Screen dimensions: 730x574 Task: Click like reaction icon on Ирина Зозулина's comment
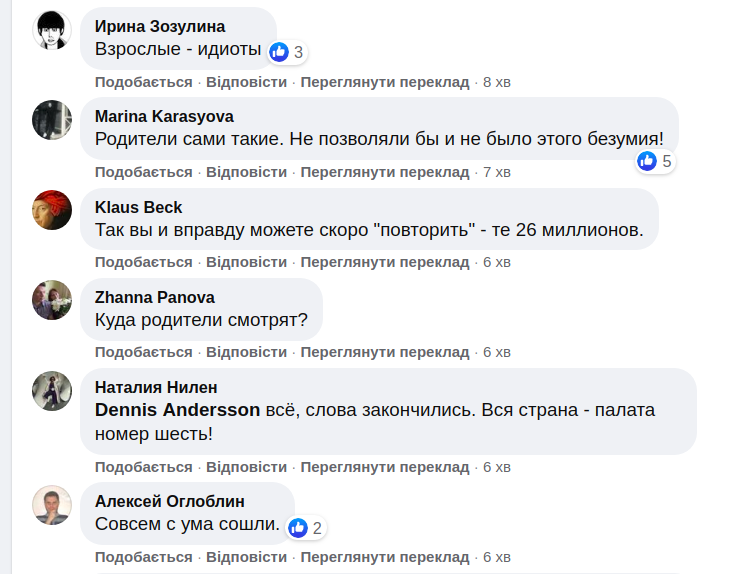pos(279,52)
